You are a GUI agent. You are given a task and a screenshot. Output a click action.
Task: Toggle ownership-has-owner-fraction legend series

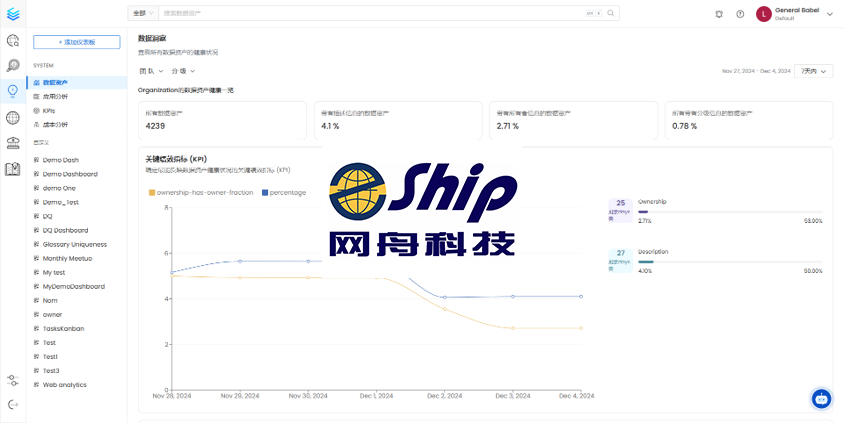[x=201, y=192]
